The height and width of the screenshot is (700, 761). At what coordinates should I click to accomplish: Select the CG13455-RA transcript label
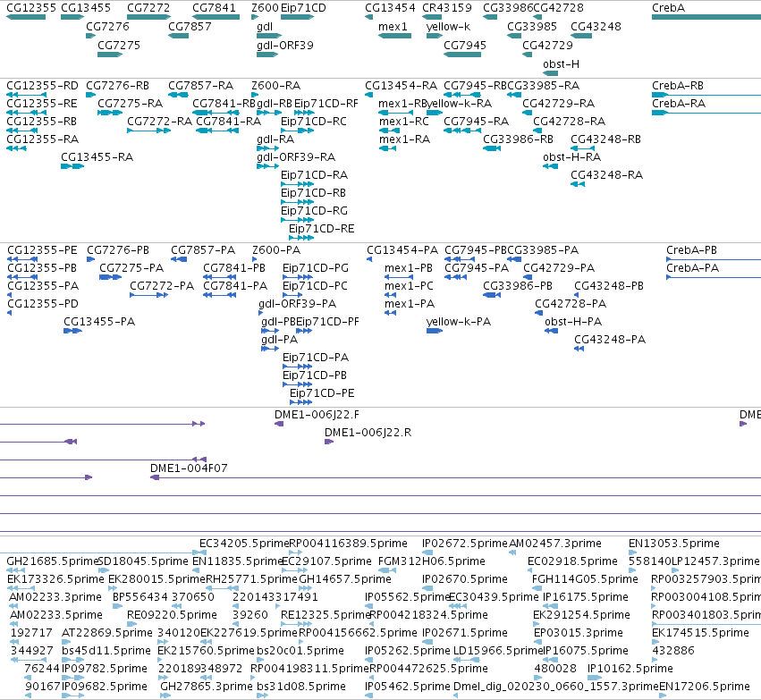click(x=97, y=157)
